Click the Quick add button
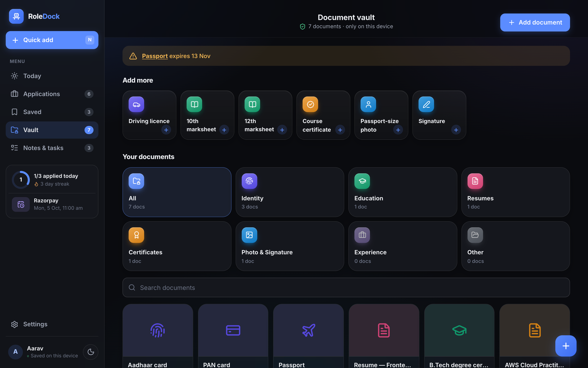588x368 pixels. pos(52,40)
